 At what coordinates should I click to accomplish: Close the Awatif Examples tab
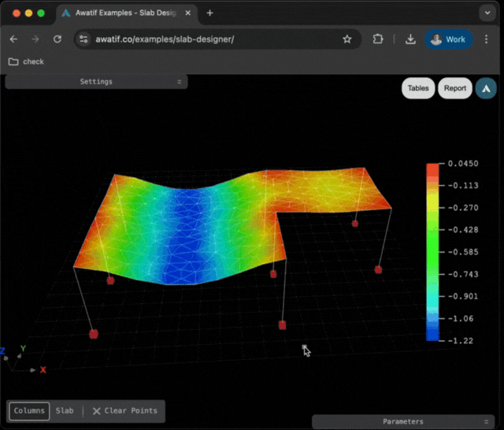point(188,13)
